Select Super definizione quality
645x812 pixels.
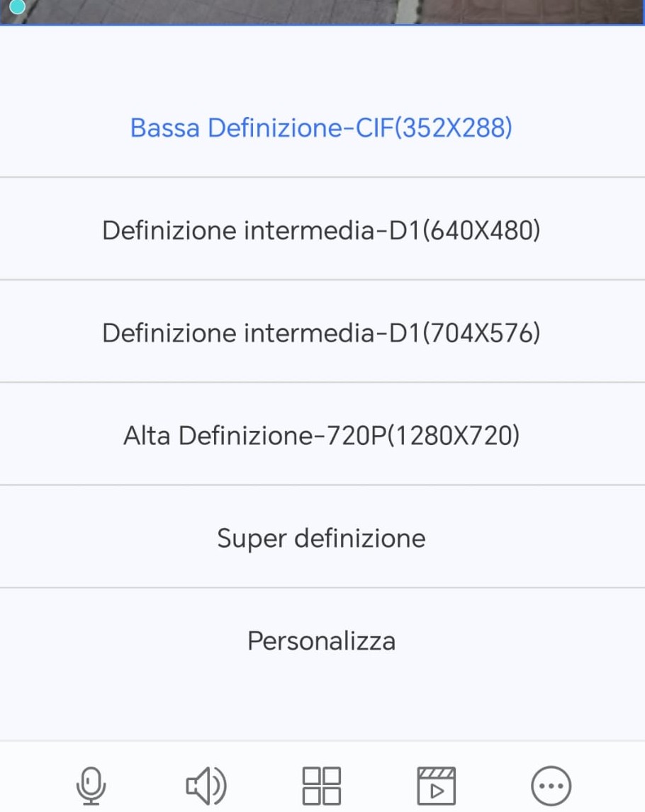pyautogui.click(x=321, y=538)
